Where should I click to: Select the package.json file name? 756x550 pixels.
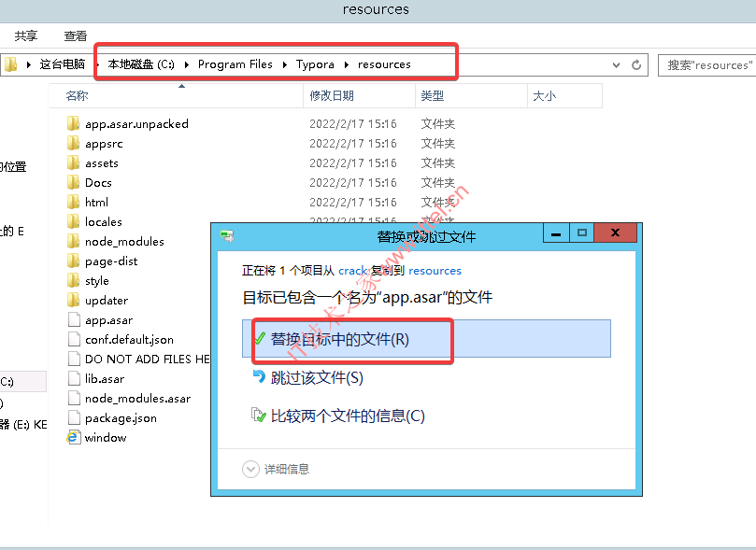121,418
